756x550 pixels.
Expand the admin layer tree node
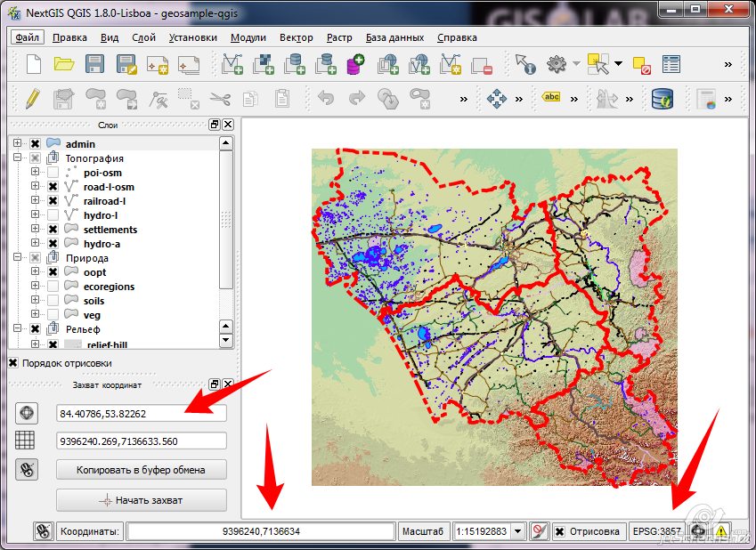coord(17,143)
